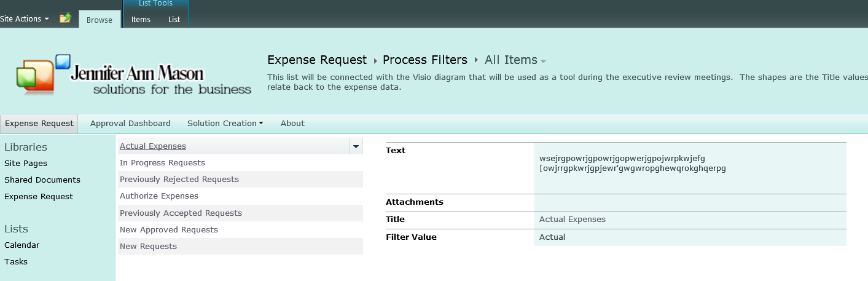Open the Site Actions dropdown menu
Image resolution: width=868 pixels, height=281 pixels.
pos(25,19)
